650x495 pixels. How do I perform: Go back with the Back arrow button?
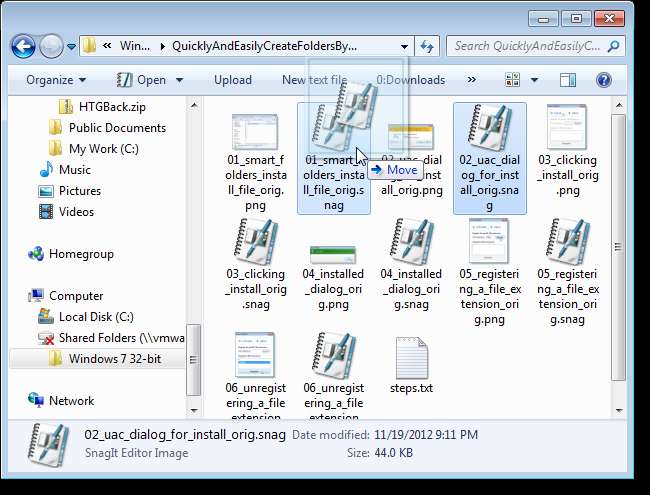(23, 46)
